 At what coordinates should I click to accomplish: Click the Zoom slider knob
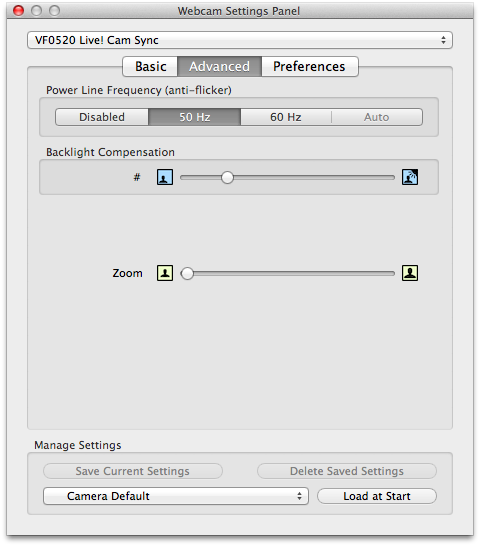(x=187, y=274)
